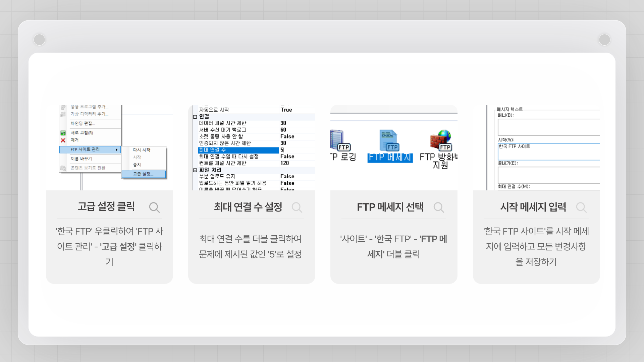Click the 시작(W) message text field
Screen dimensions: 644x362
point(549,152)
